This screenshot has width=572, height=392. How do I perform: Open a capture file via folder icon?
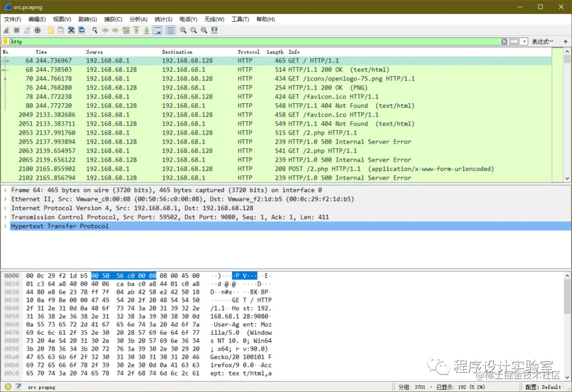tap(50, 30)
